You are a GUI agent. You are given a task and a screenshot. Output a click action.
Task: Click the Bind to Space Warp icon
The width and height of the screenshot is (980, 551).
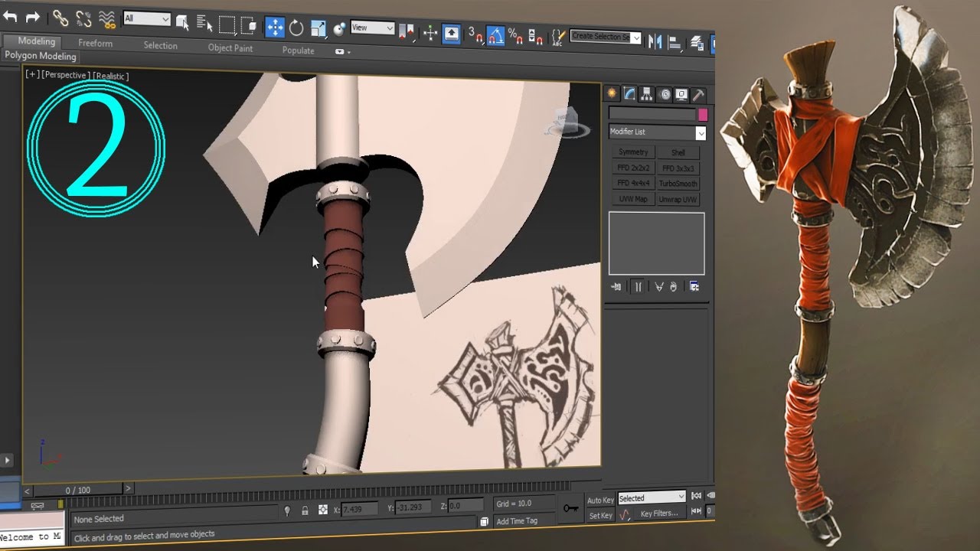pos(107,19)
